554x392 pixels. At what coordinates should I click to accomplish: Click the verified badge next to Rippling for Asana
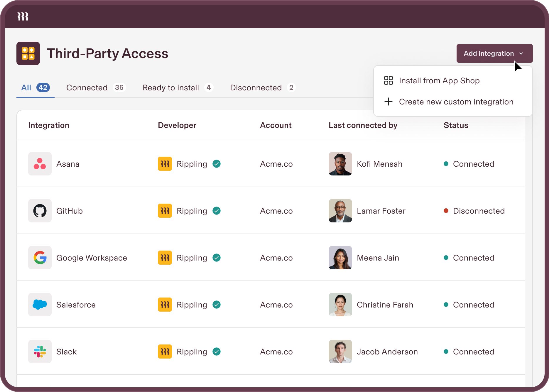click(217, 164)
